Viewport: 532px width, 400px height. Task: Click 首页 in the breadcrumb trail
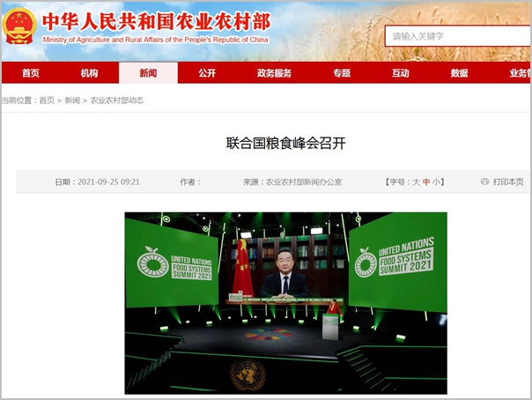pyautogui.click(x=47, y=100)
